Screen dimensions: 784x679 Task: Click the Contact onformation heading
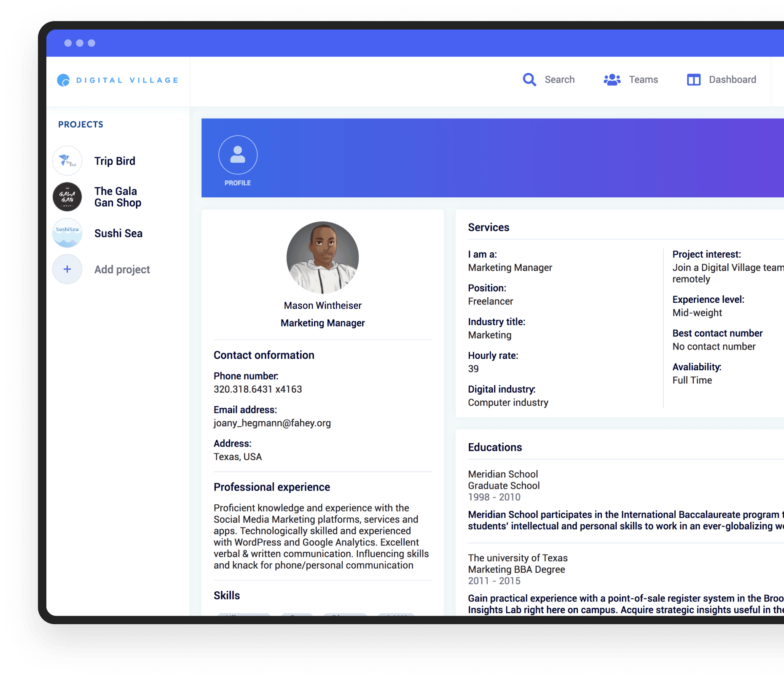pyautogui.click(x=264, y=355)
